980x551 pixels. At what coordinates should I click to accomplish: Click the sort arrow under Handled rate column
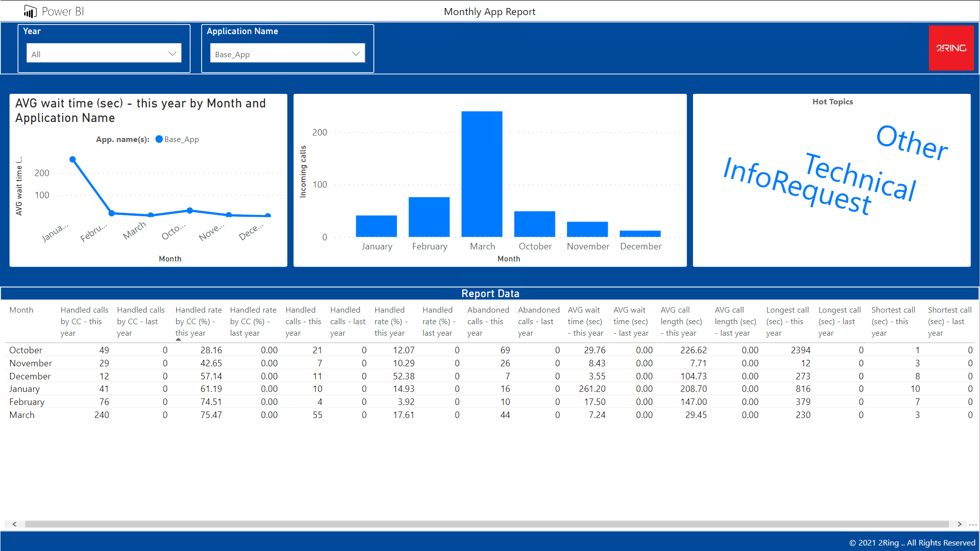[x=178, y=340]
